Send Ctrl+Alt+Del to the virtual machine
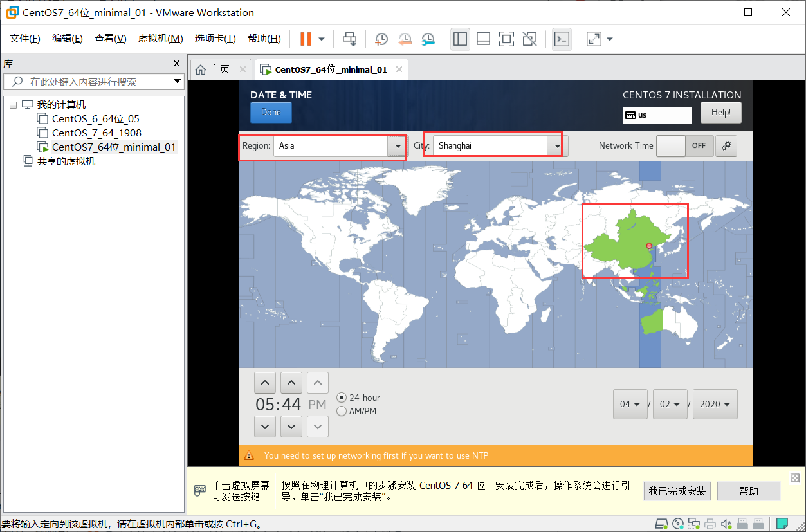The image size is (806, 532). (349, 39)
